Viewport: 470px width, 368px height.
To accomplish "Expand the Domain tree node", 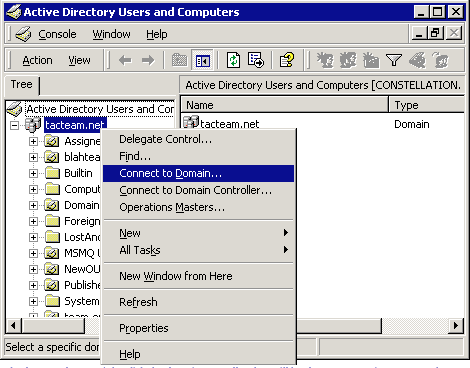I will coord(33,205).
